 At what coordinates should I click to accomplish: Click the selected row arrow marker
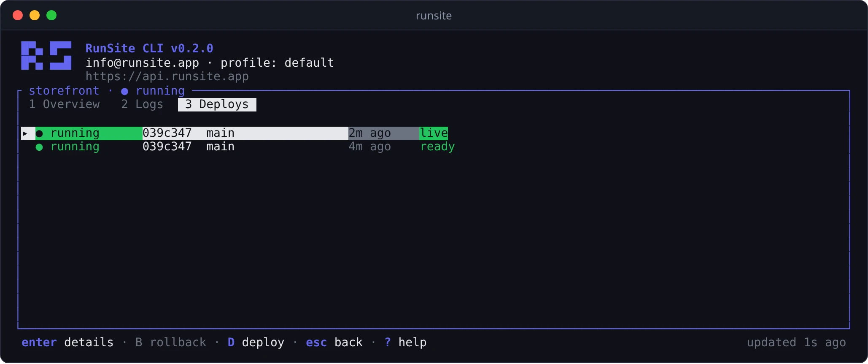click(x=25, y=133)
